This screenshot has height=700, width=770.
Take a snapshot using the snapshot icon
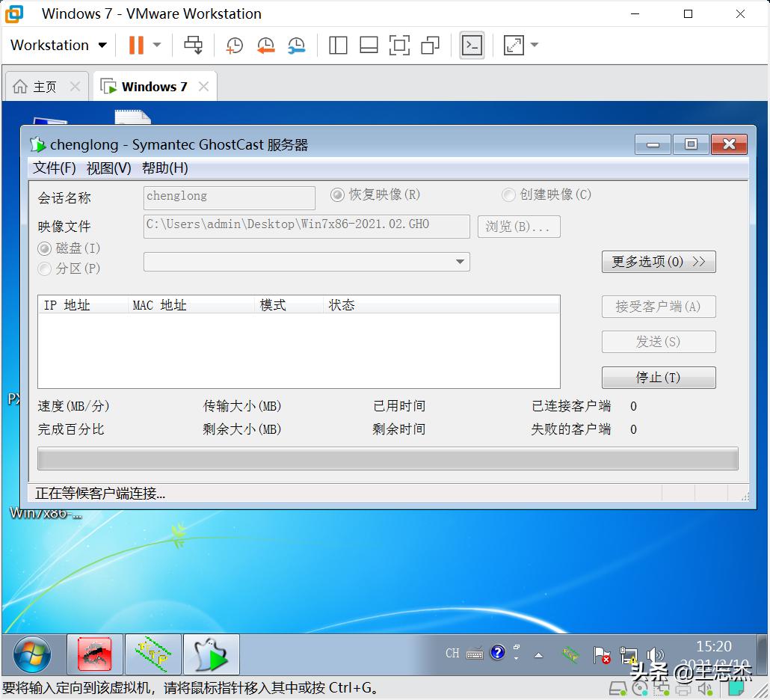[x=234, y=45]
